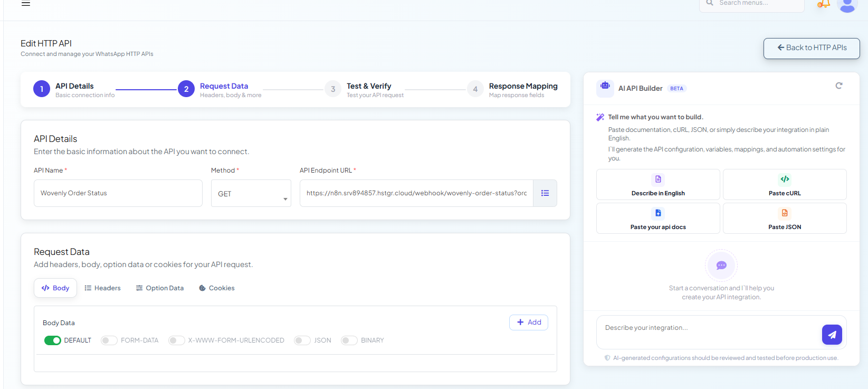The image size is (868, 389).
Task: Go to step 4 Response Mapping circle
Action: tap(475, 89)
